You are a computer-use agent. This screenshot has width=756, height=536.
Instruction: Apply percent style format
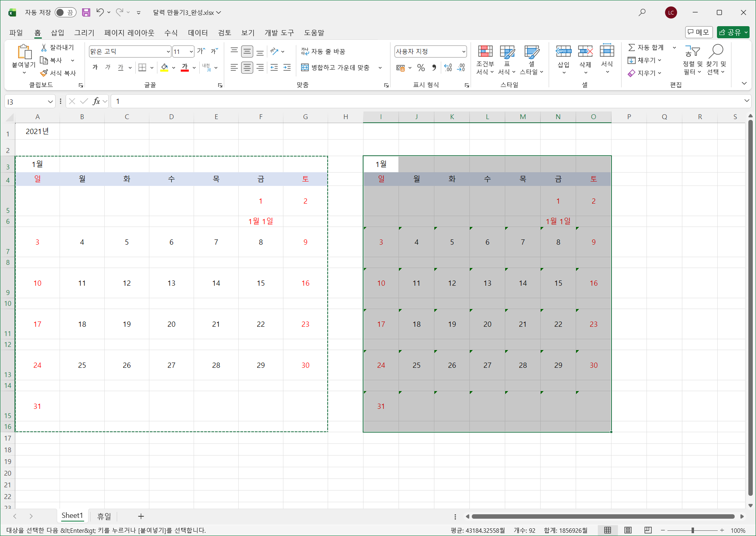421,68
